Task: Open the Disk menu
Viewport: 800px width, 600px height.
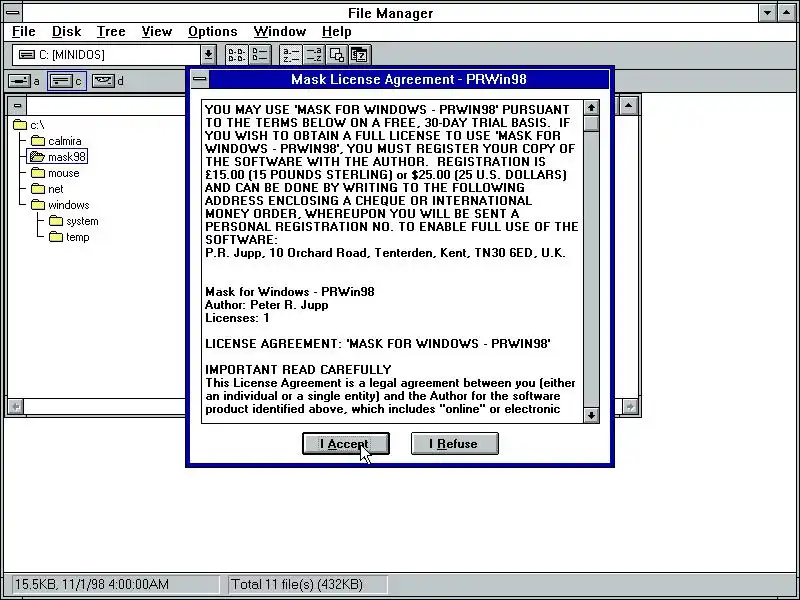Action: pyautogui.click(x=66, y=32)
